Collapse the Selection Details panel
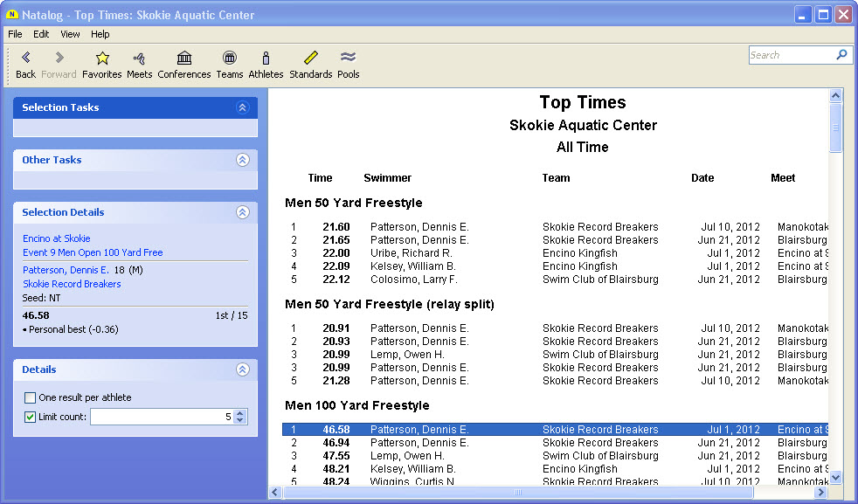The height and width of the screenshot is (504, 858). (x=243, y=212)
